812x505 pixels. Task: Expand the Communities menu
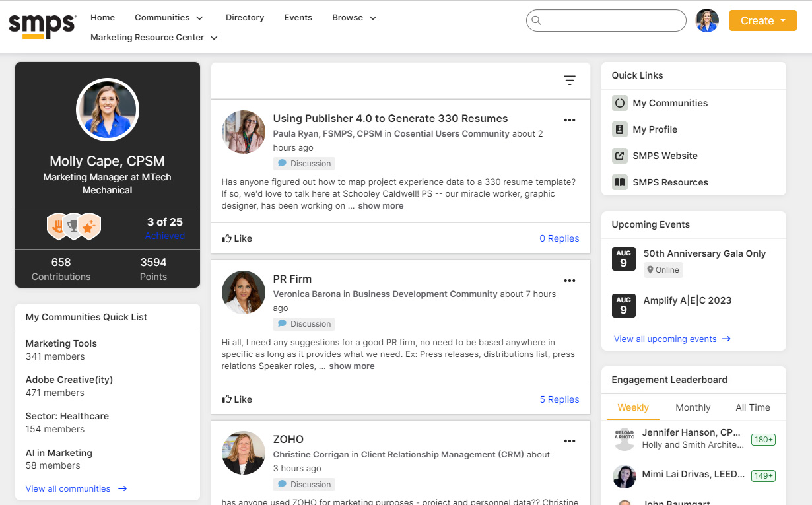[x=169, y=18]
